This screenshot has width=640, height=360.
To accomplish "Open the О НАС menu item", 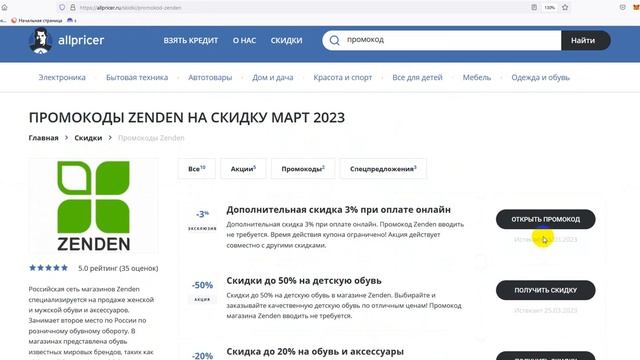I will click(244, 40).
